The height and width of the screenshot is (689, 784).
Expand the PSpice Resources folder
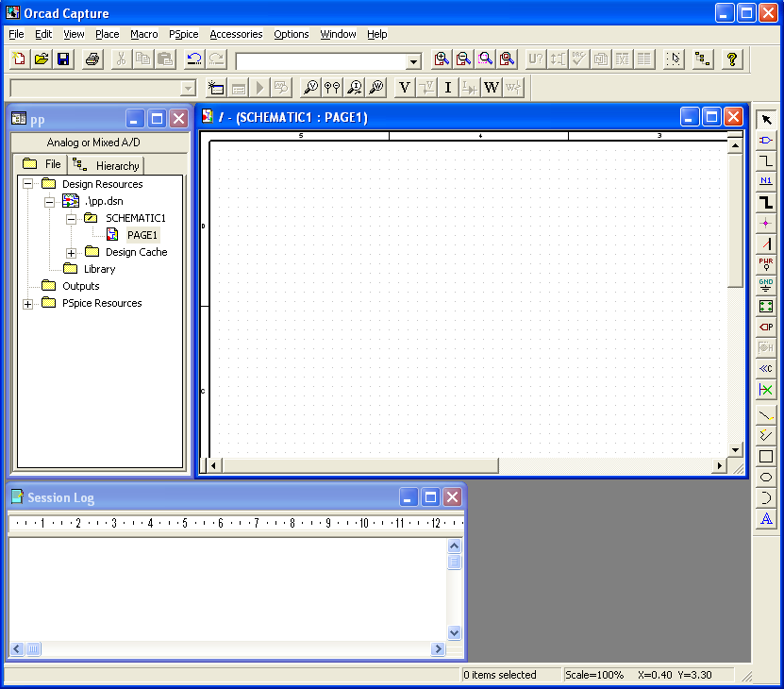point(28,304)
